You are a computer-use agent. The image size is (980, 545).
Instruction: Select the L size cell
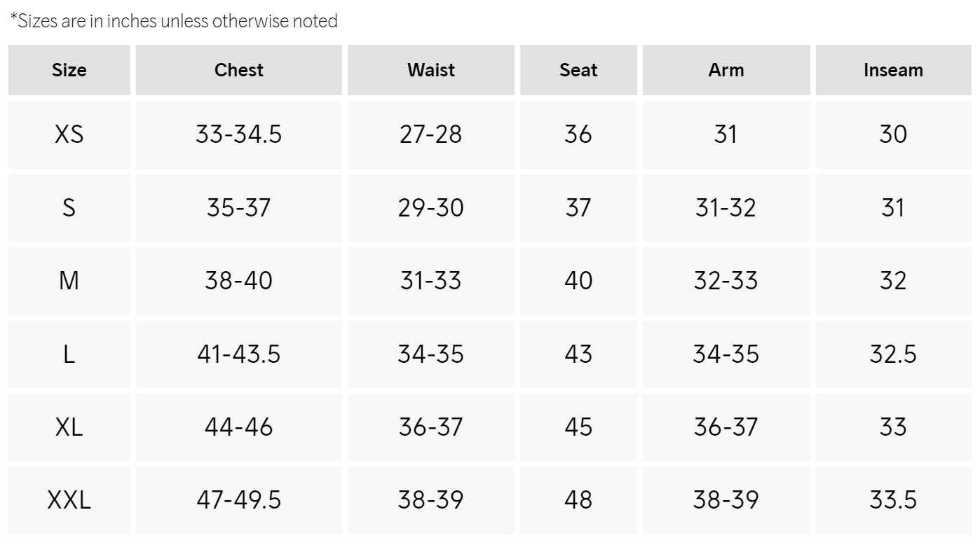point(69,354)
